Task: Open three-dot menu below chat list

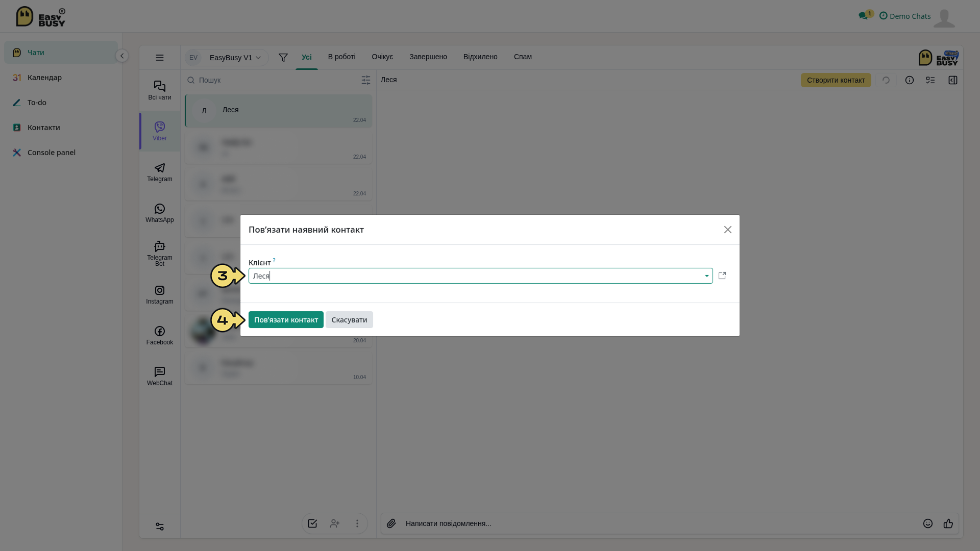Action: [x=357, y=523]
